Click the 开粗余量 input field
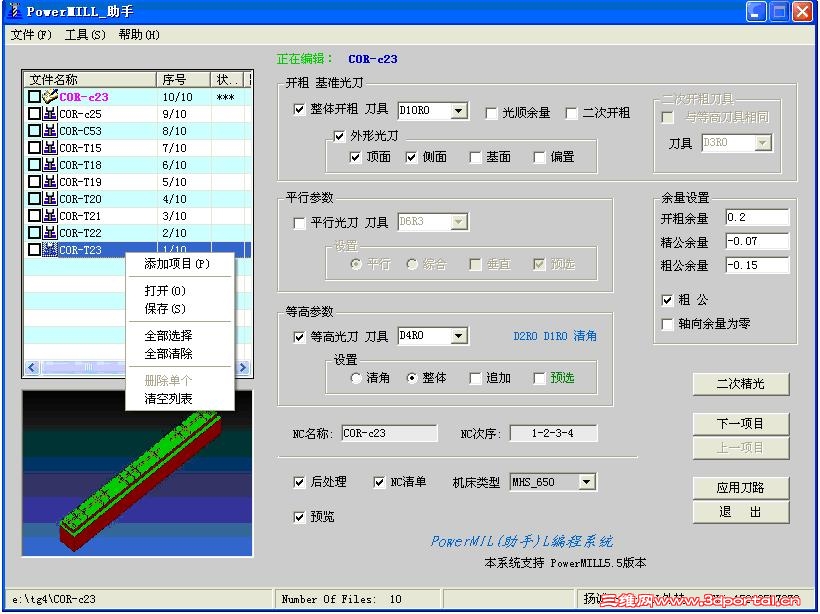Viewport: 820px width, 614px height. [x=757, y=218]
